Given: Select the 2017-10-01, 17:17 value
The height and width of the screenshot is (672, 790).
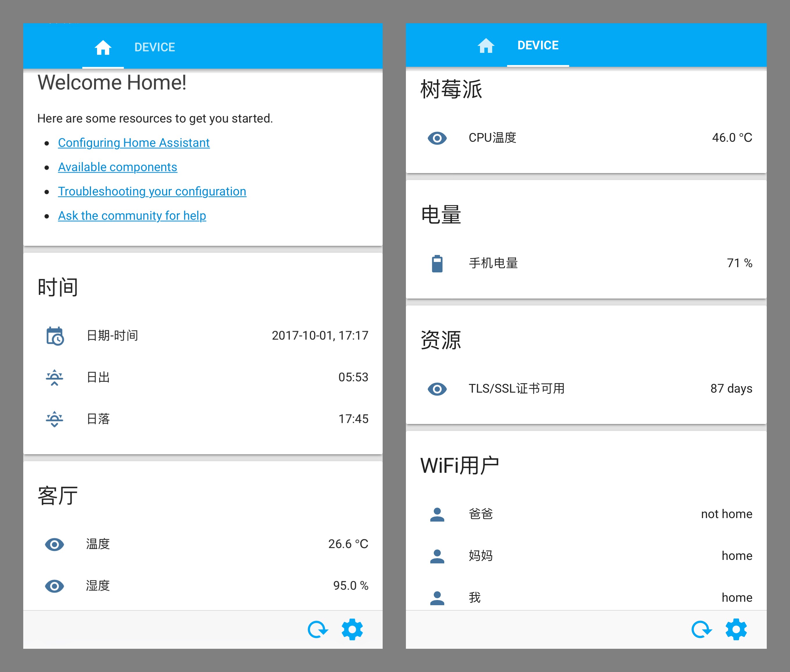Looking at the screenshot, I should click(x=320, y=336).
